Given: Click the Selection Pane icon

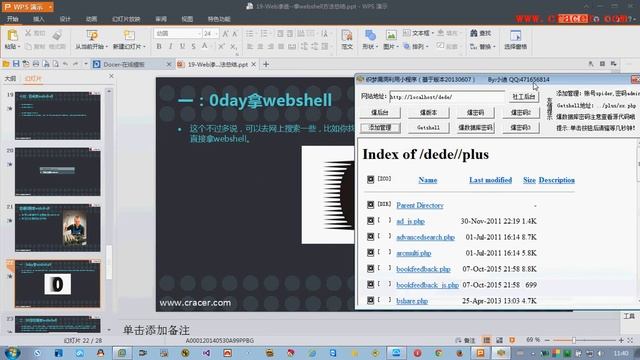Looking at the screenshot, I should pos(516,36).
